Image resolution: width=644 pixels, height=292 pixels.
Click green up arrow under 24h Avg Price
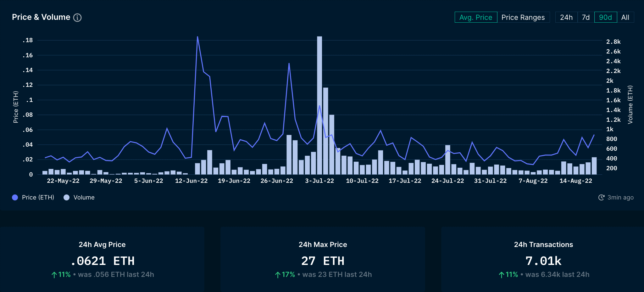[x=54, y=275]
